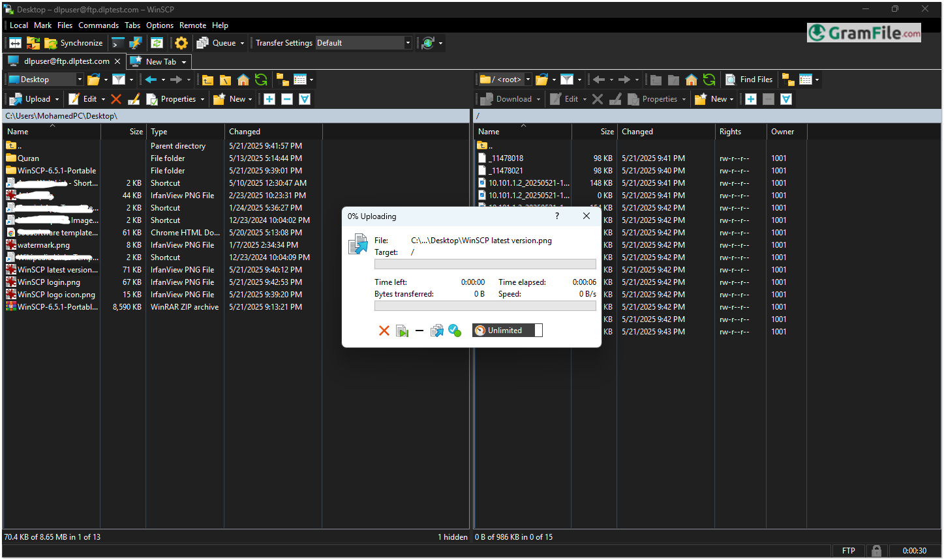Click the lower overall progress bar in the Uploading dialog
Image resolution: width=944 pixels, height=560 pixels.
point(485,306)
